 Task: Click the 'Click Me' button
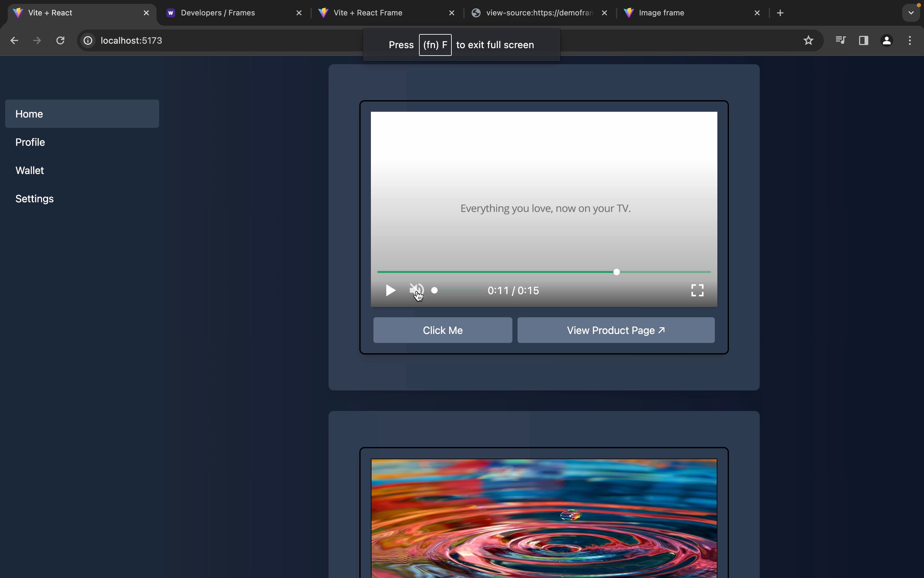click(x=443, y=330)
